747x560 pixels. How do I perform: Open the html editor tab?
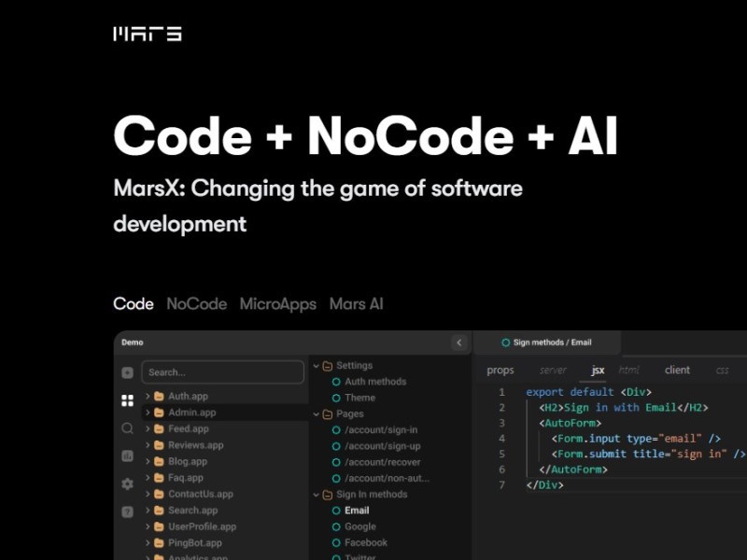[x=628, y=370]
